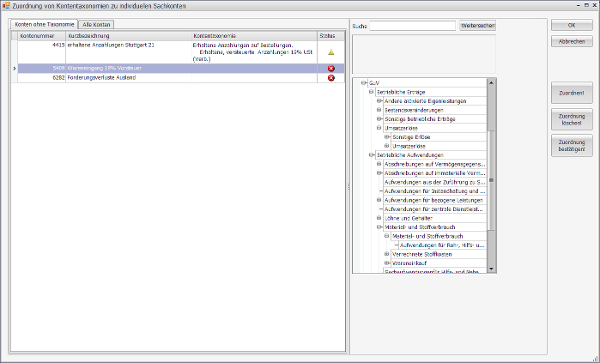Image resolution: width=600 pixels, height=363 pixels.
Task: Click the application icon in the title bar
Action: pos(6,6)
